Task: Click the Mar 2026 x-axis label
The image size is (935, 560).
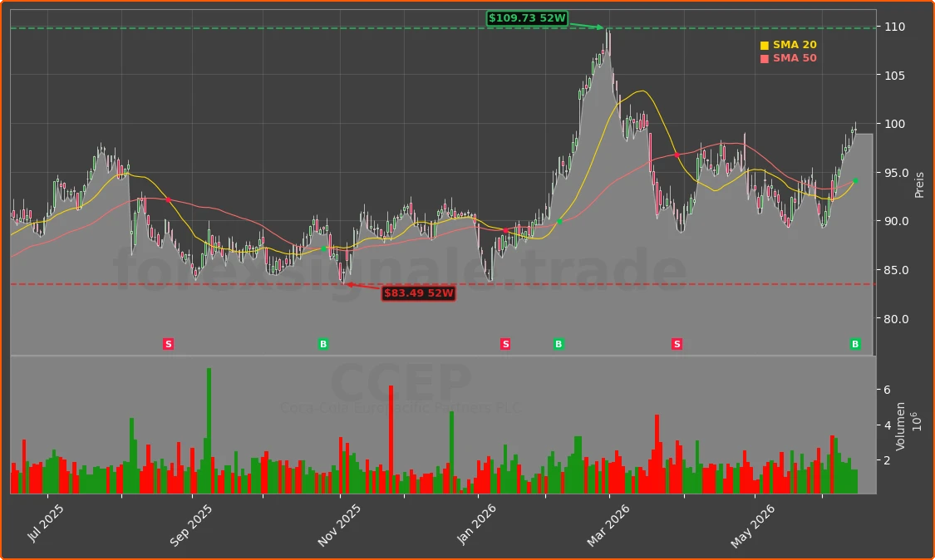Action: [608, 525]
